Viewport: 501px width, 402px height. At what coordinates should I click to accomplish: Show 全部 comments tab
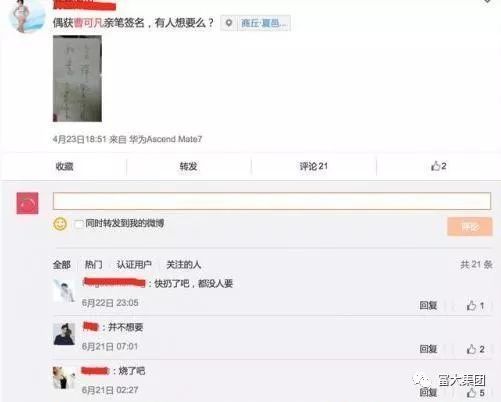click(x=62, y=265)
